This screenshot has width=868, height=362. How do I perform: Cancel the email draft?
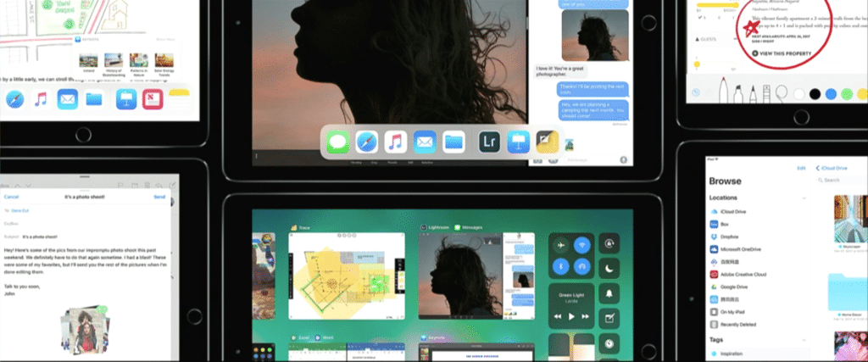(11, 196)
